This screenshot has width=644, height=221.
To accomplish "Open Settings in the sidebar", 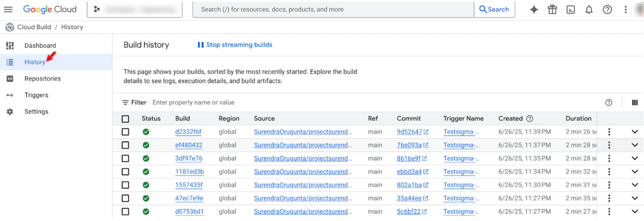I will [x=56, y=111].
